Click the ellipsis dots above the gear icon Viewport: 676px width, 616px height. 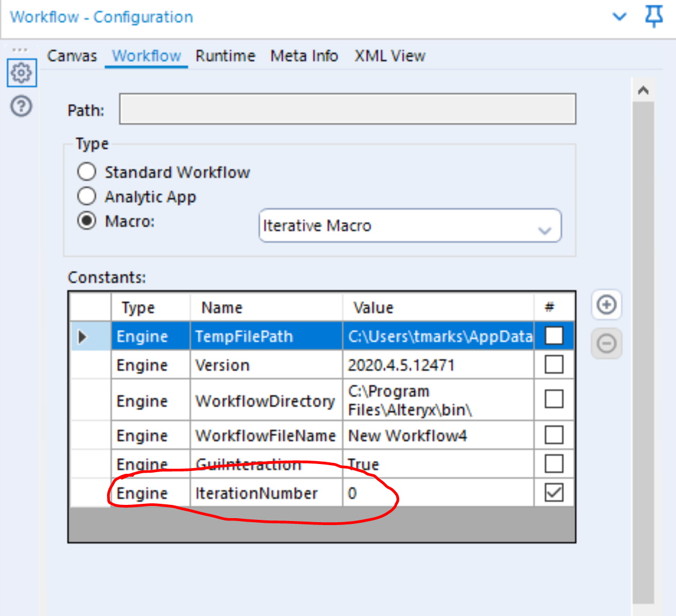click(22, 51)
